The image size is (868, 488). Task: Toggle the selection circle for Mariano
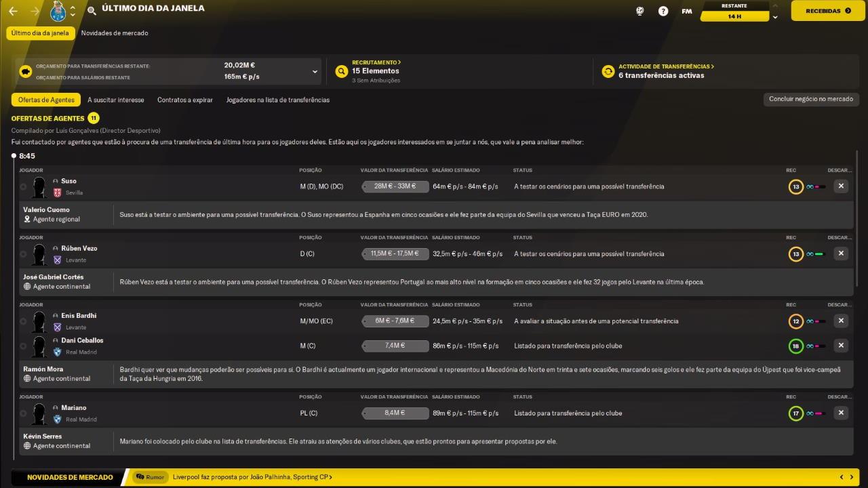click(x=23, y=413)
